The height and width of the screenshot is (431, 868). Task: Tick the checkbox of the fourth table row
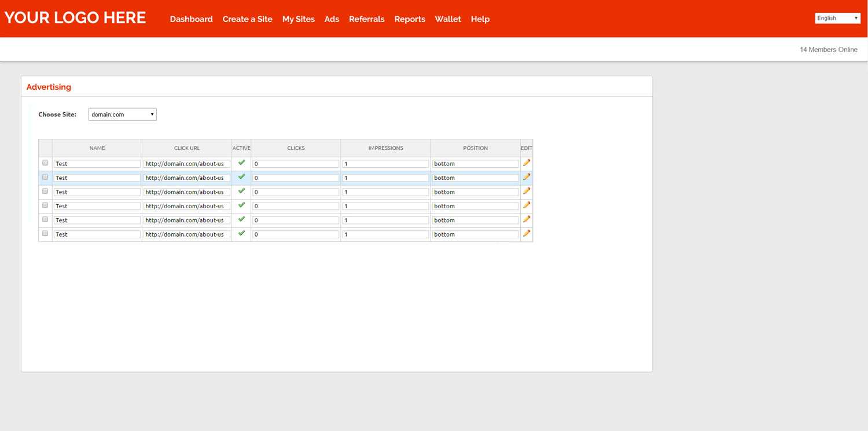(x=45, y=205)
